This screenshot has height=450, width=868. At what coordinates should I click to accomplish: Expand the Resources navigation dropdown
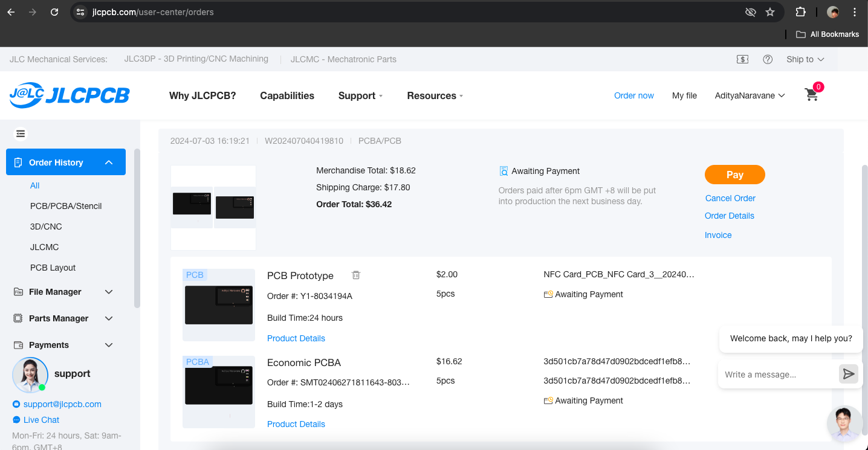click(435, 95)
